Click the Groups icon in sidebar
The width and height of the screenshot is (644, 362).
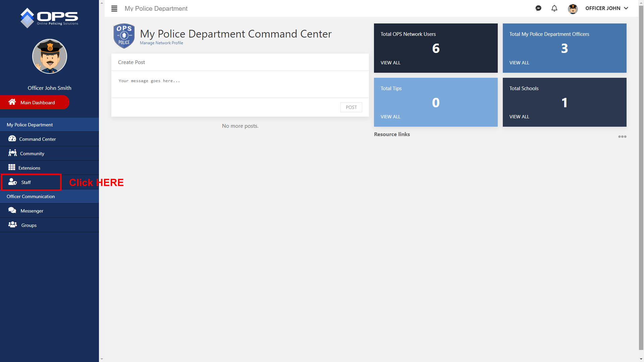[x=12, y=225]
